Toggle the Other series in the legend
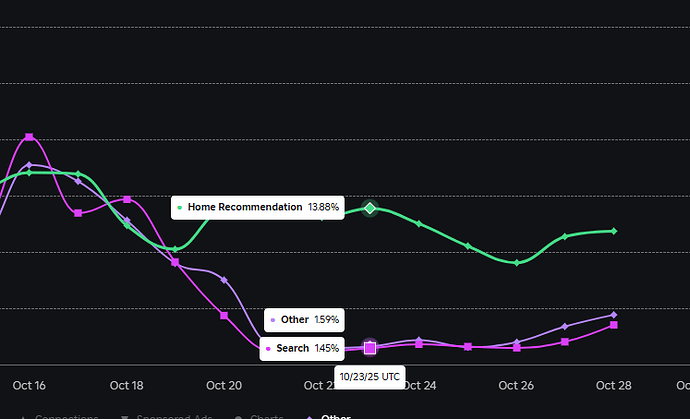 (329, 416)
